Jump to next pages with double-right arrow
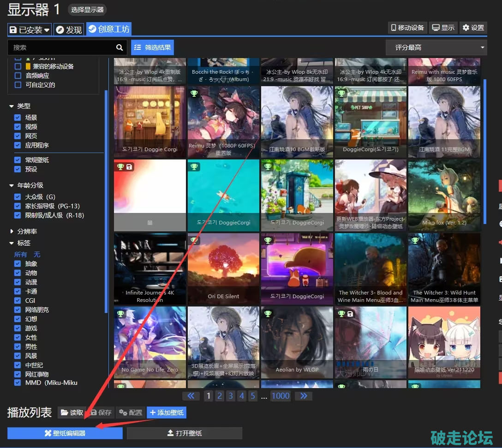The height and width of the screenshot is (448, 502). click(303, 396)
